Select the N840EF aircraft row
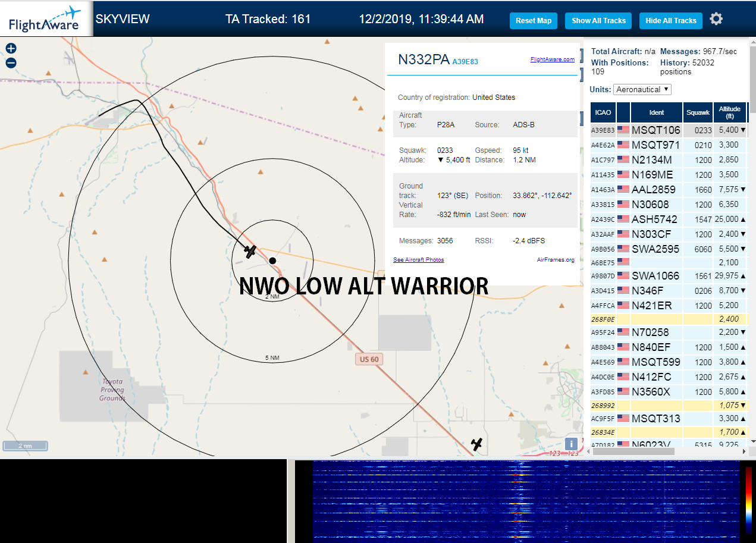This screenshot has width=756, height=543. tap(669, 347)
